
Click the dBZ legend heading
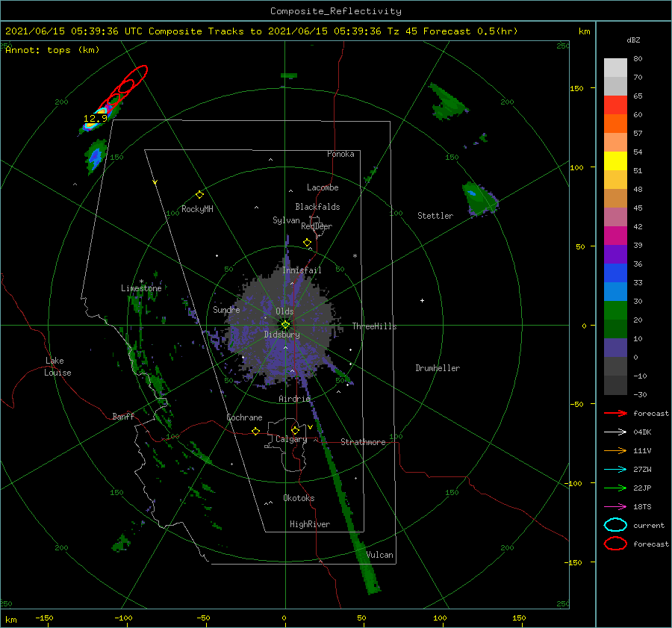click(x=633, y=40)
